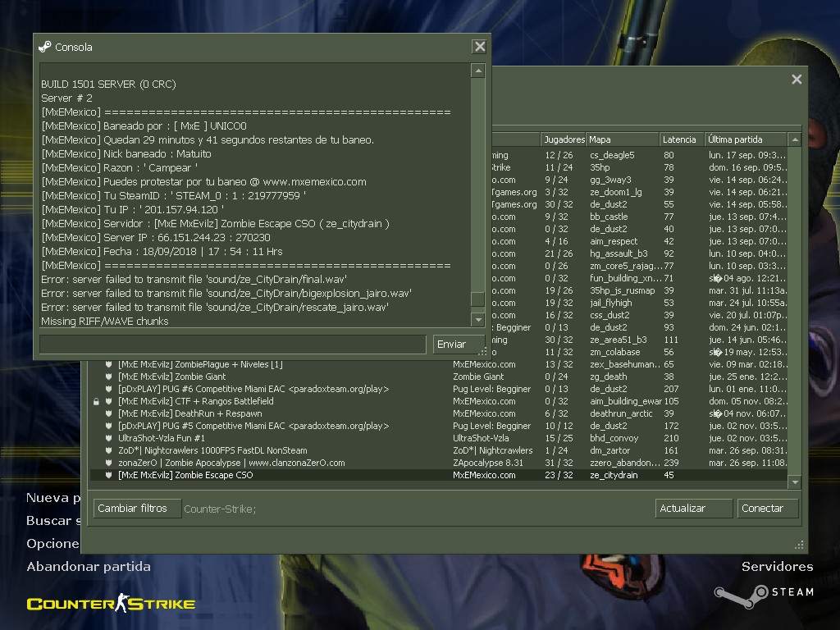The height and width of the screenshot is (630, 840).
Task: Click server list scrollbar up arrow
Action: (x=795, y=139)
